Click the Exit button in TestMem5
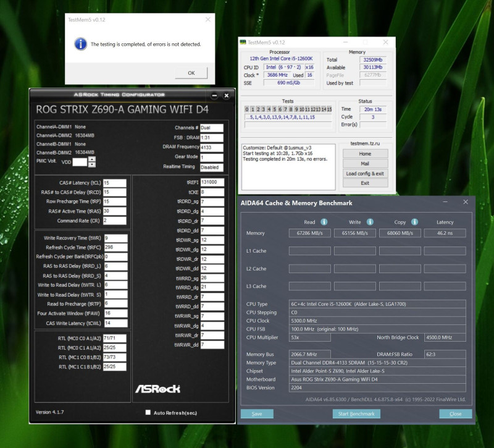The width and height of the screenshot is (494, 448). [365, 183]
